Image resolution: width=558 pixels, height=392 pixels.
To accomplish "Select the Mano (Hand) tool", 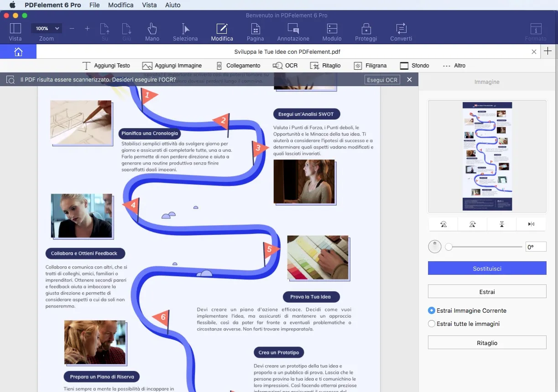I will click(x=152, y=31).
